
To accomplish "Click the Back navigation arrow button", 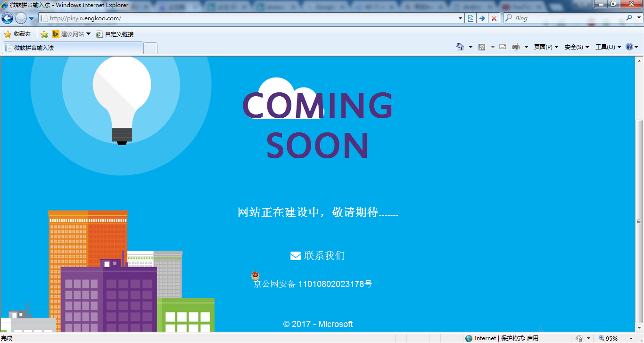I will [7, 18].
